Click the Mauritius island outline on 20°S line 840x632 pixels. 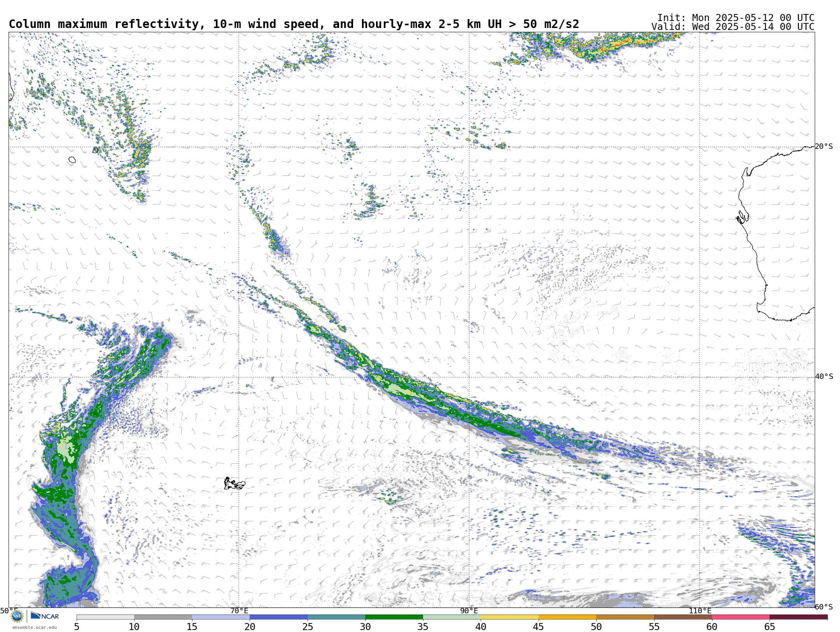(x=95, y=150)
